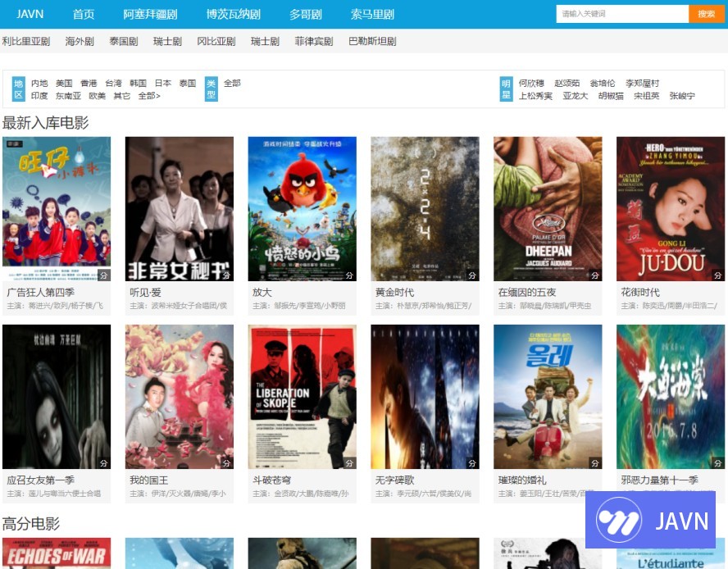Open the pink floral poster for 我的国王
Screen dimensions: 728x569
180,397
